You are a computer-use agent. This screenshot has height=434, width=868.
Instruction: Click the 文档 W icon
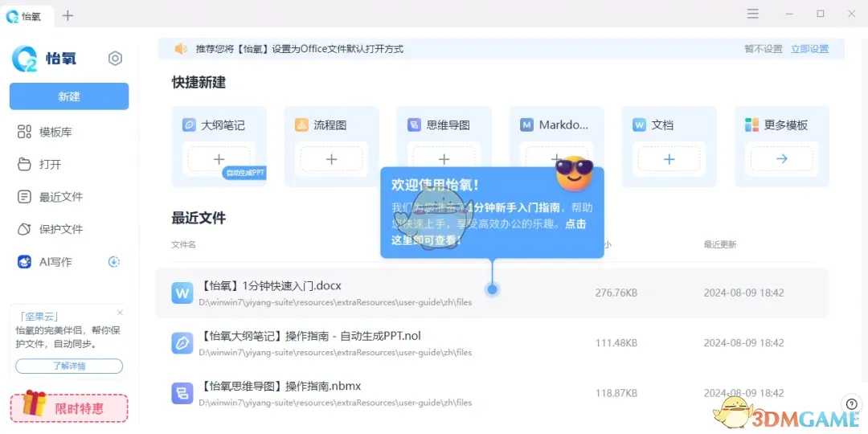[x=640, y=125]
